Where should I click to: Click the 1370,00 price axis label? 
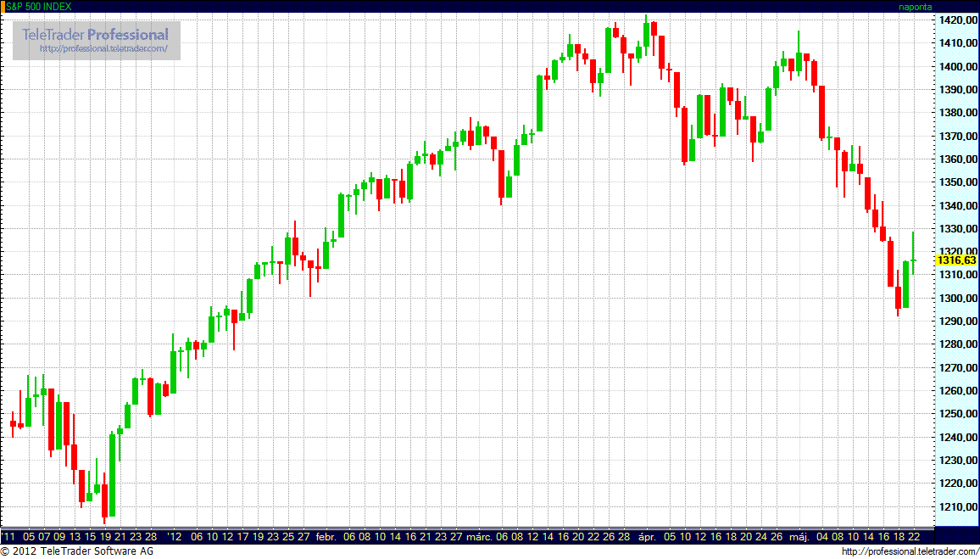958,136
